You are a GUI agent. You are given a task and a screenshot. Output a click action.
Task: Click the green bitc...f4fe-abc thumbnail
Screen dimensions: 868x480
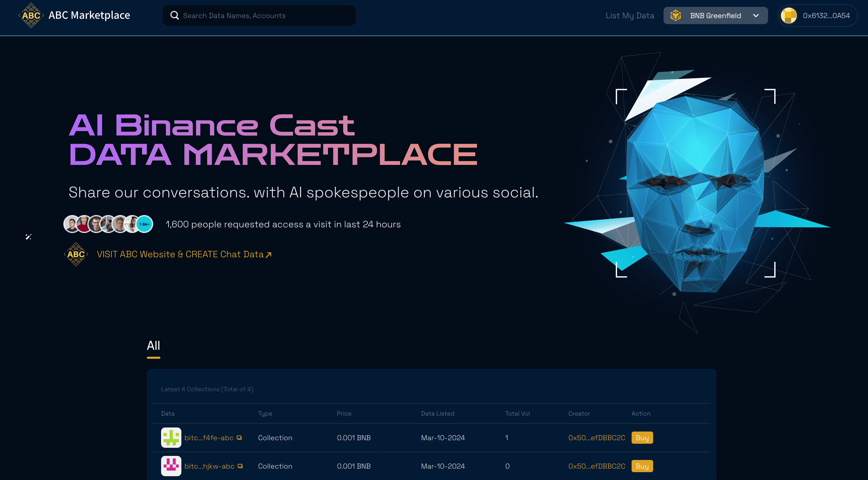point(171,437)
